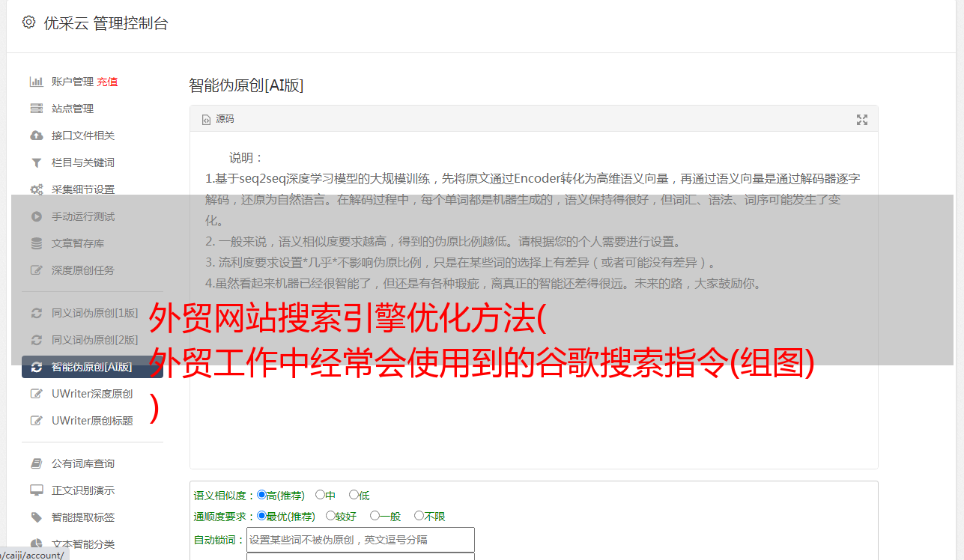Click the red 充值 link
Viewport: 964px width, 560px height.
pyautogui.click(x=107, y=82)
